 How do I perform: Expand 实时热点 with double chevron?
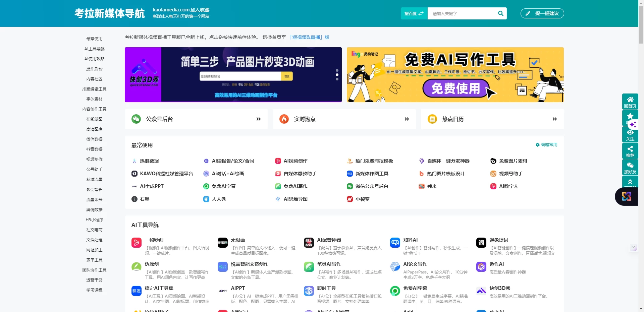[407, 119]
